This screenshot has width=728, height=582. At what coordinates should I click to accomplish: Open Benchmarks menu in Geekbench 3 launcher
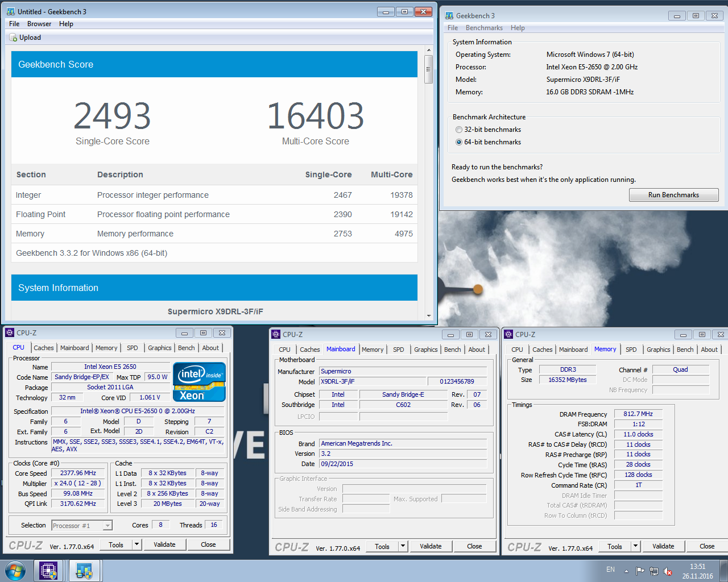484,28
